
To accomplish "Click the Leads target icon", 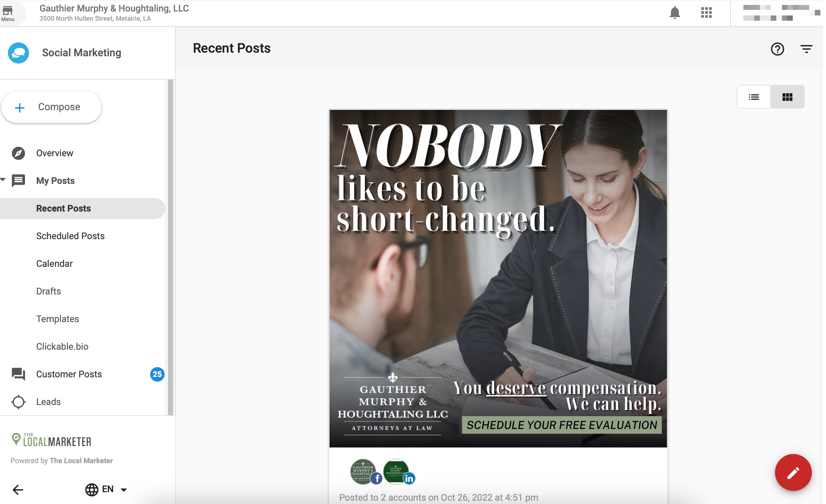I will (18, 403).
